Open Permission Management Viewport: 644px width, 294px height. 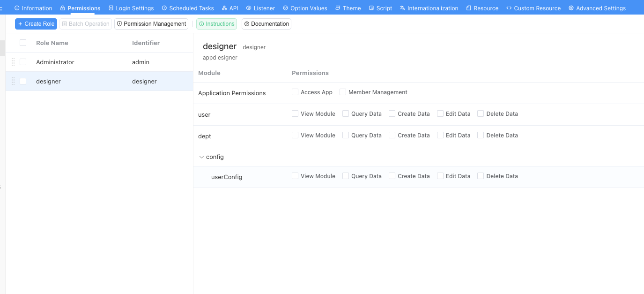tap(151, 24)
